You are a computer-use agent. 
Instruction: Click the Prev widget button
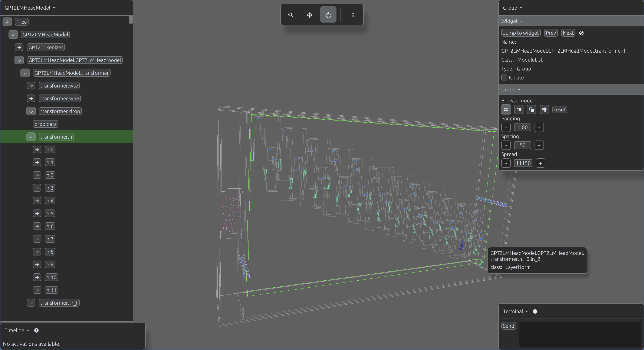coord(551,33)
